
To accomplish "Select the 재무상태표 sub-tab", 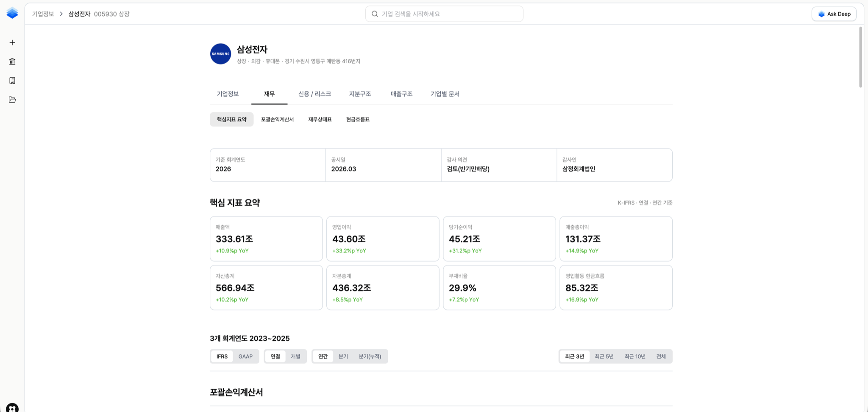I will click(x=320, y=119).
